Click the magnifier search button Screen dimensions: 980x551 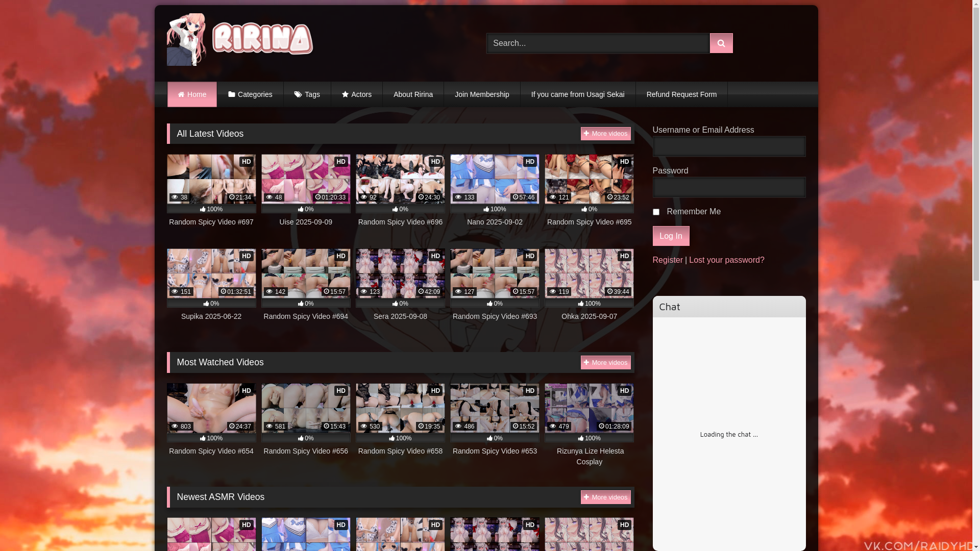coord(721,43)
